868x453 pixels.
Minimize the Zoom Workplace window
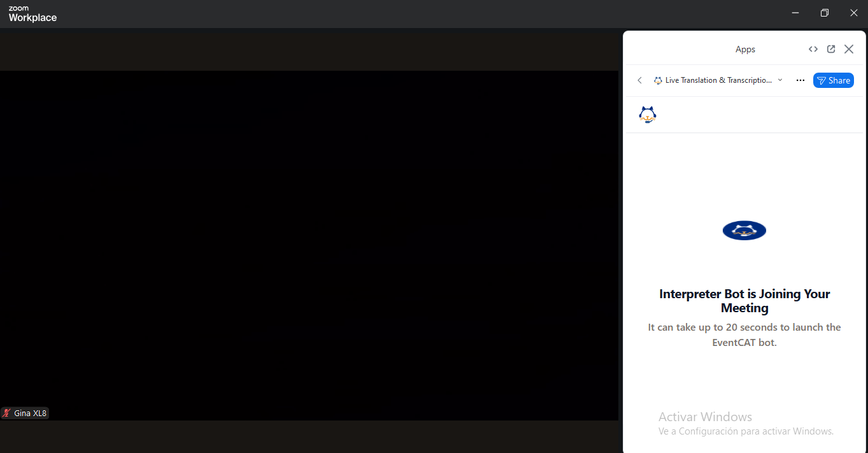(x=795, y=13)
